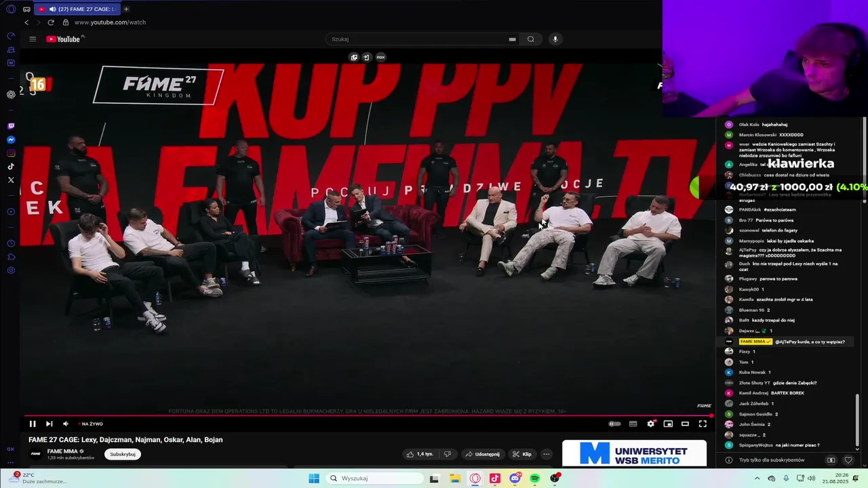
Task: Switch to the FAME 27 CAGE browser tab
Action: tap(77, 9)
